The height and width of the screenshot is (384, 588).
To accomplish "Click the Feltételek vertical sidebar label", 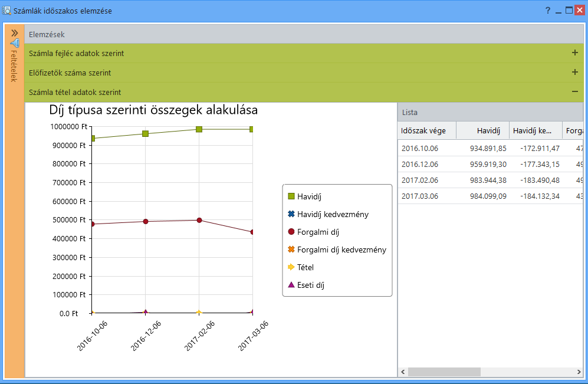I will click(14, 66).
